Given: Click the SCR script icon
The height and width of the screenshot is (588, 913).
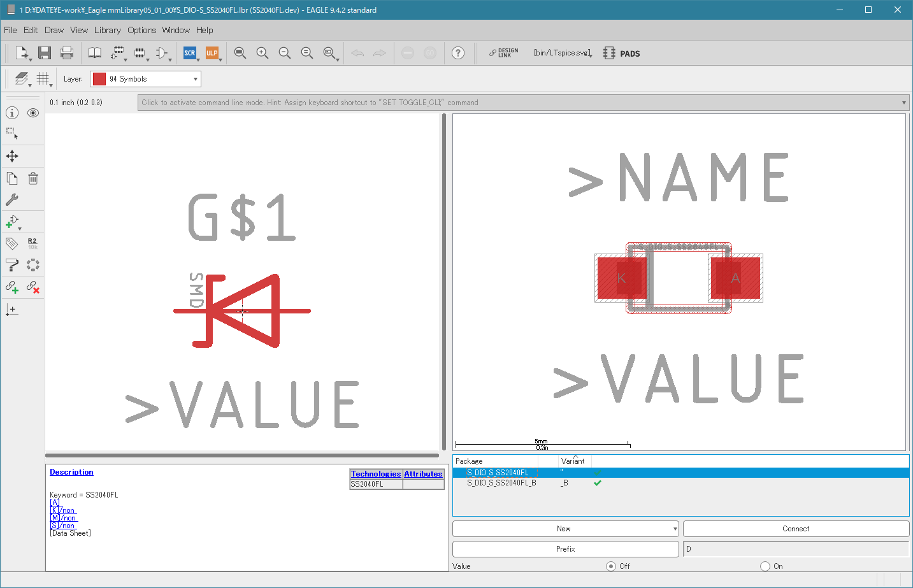Looking at the screenshot, I should (190, 53).
